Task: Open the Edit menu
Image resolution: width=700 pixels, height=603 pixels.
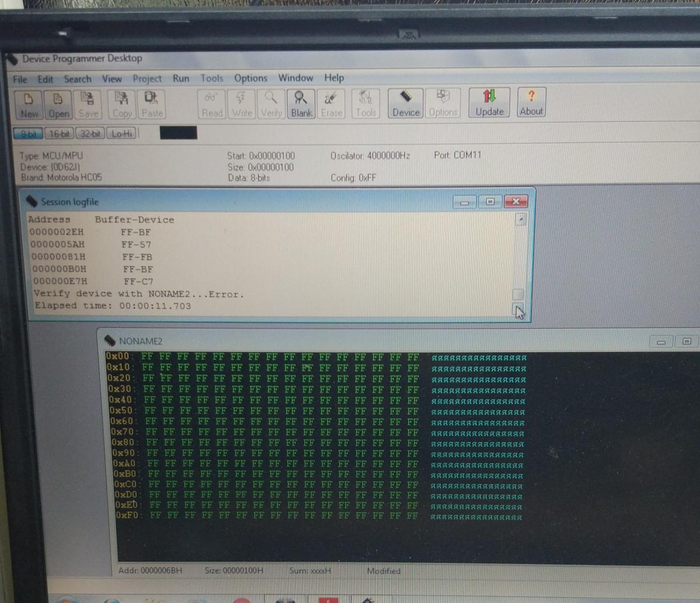Action: [x=45, y=79]
